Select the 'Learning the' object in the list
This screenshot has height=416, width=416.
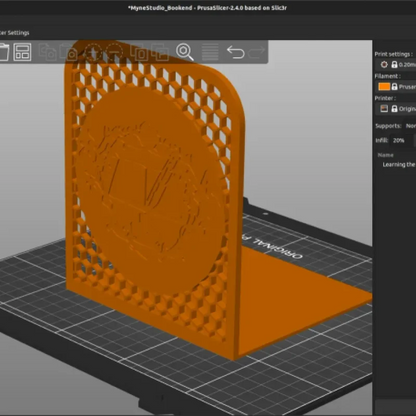click(x=398, y=165)
